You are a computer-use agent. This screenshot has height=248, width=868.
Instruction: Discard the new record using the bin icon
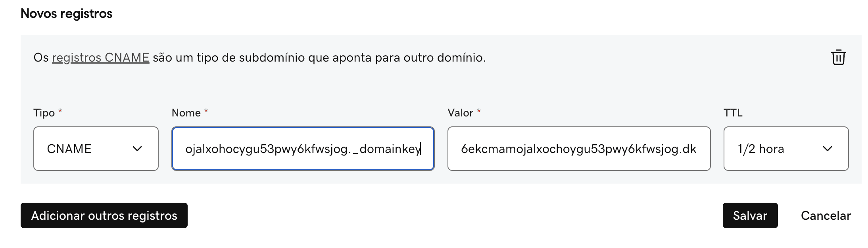tap(839, 58)
